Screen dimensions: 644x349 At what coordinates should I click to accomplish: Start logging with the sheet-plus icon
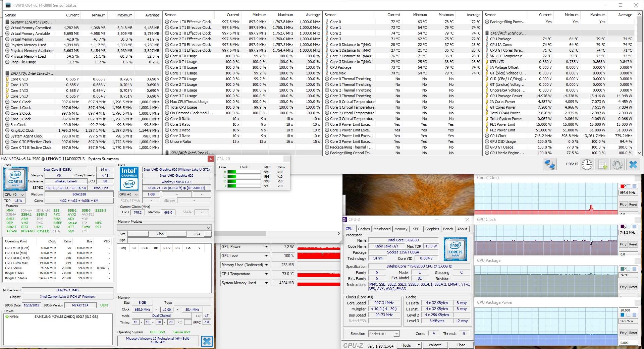pos(602,165)
